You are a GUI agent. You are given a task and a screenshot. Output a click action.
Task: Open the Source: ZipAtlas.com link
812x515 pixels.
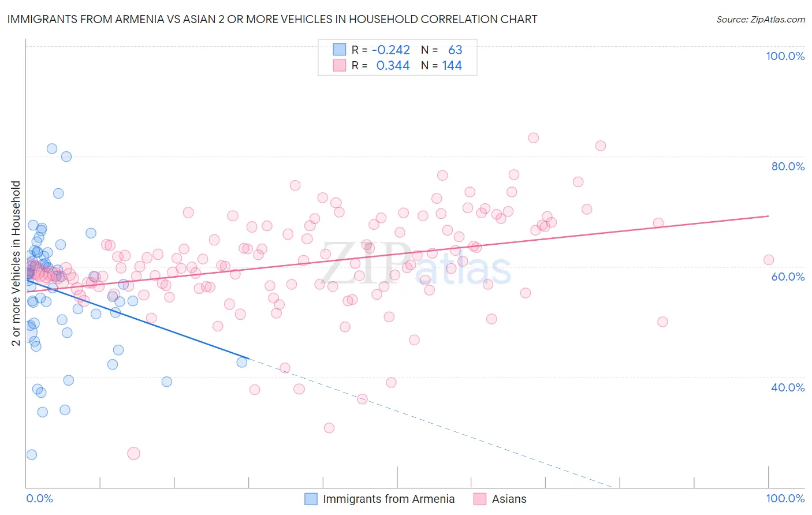761,19
